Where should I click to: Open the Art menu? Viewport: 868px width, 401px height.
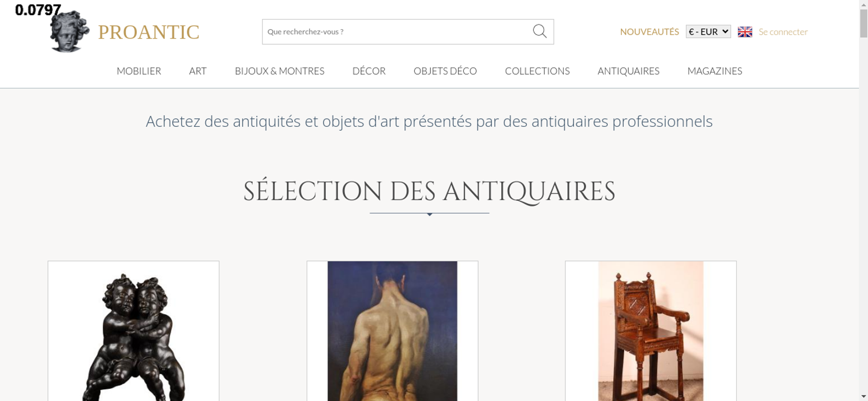198,71
